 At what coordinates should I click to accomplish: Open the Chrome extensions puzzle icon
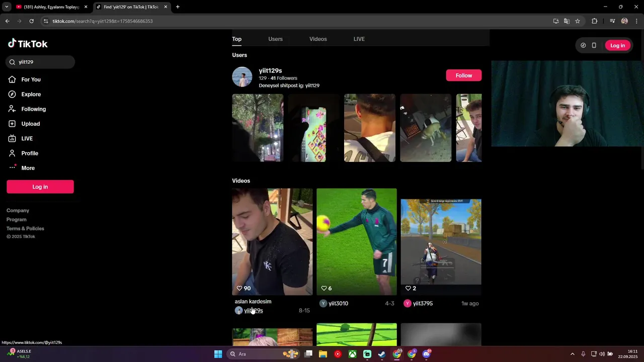(594, 21)
